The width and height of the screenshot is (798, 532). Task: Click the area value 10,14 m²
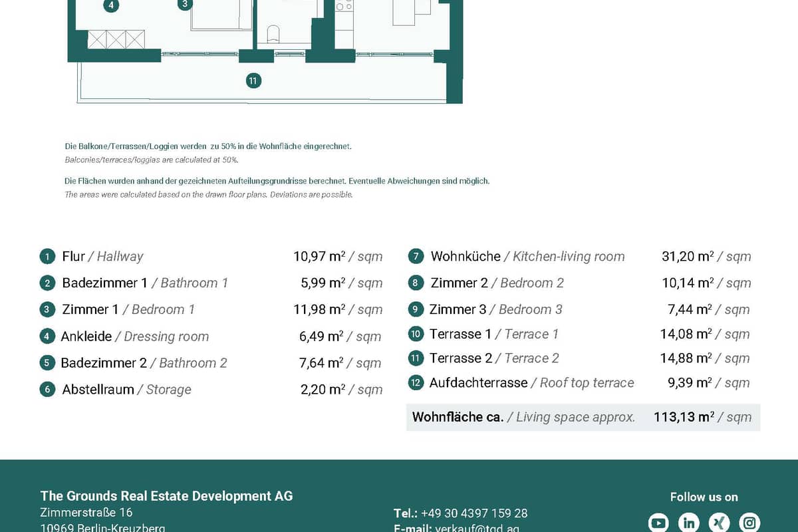pos(688,283)
